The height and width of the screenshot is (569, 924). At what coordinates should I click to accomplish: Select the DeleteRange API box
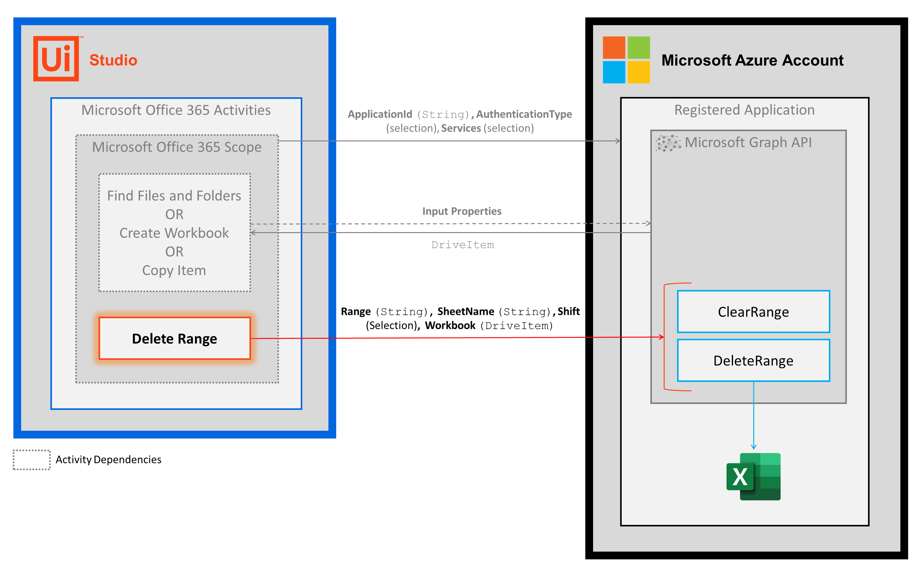754,361
